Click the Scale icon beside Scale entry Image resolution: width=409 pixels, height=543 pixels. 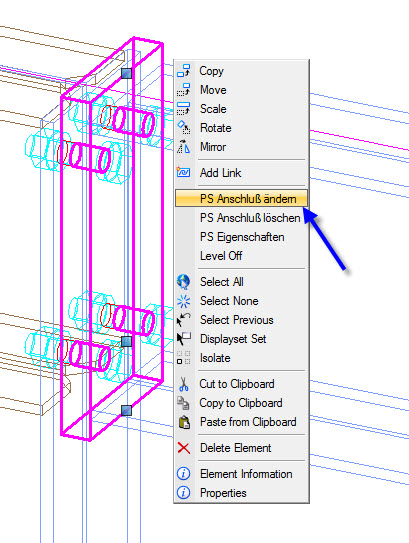pyautogui.click(x=183, y=108)
